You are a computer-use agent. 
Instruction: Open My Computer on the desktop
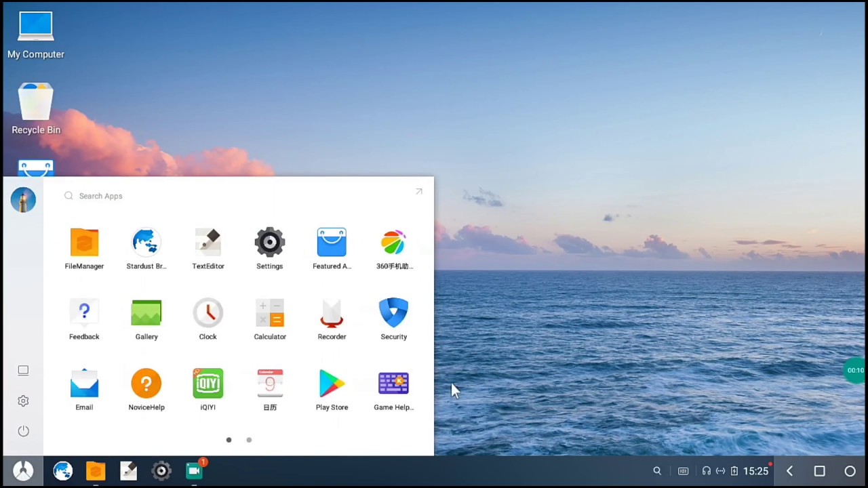click(36, 35)
